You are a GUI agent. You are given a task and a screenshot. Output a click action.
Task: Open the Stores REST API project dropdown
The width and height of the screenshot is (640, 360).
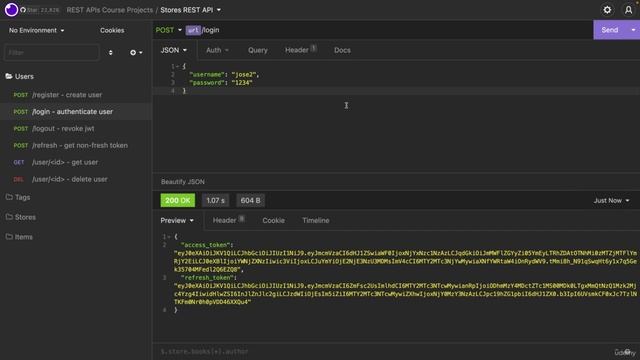tap(190, 10)
